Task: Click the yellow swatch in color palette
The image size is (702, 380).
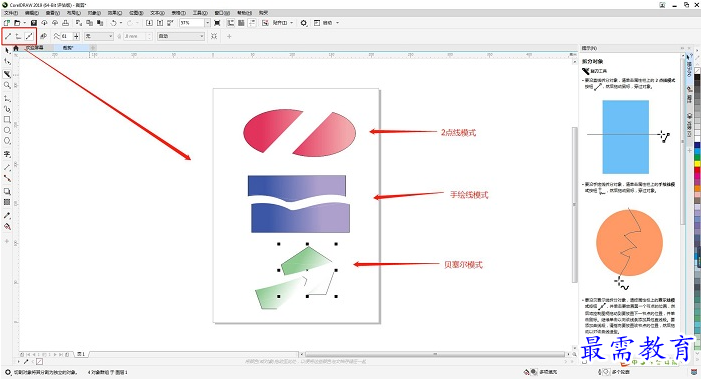Action: pyautogui.click(x=698, y=164)
